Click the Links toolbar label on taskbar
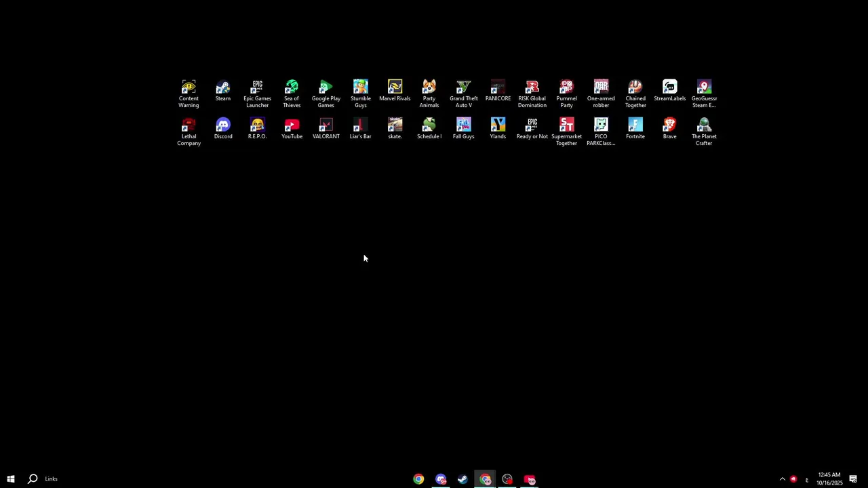 51,479
